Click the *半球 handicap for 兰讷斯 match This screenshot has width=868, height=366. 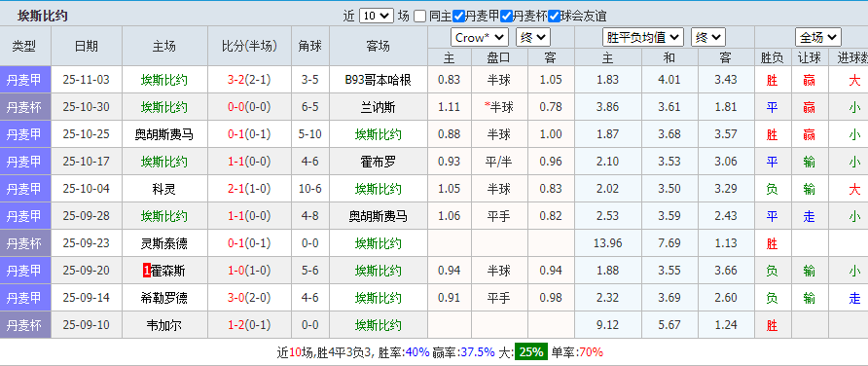coord(499,107)
